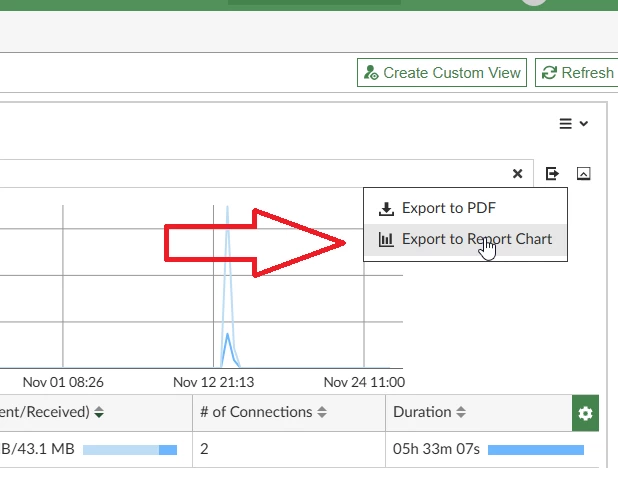Select Export to Report Chart
This screenshot has height=481, width=618.
coord(465,239)
